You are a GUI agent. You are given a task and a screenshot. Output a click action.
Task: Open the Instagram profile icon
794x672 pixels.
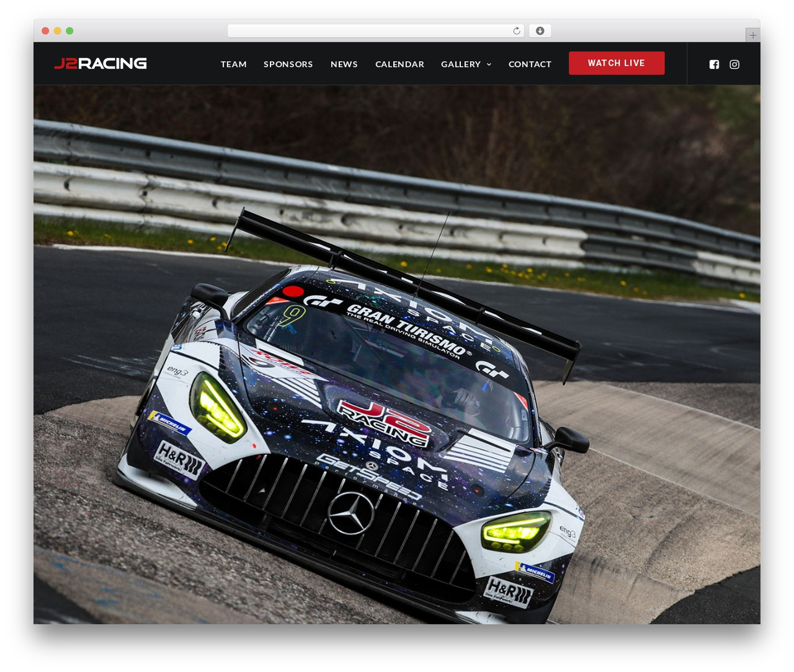(734, 64)
